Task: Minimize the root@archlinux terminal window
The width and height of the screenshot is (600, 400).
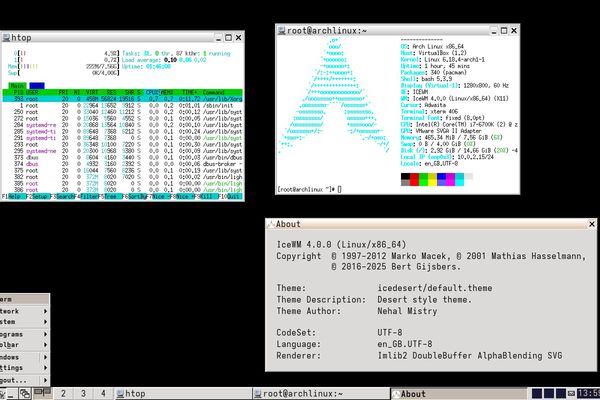Action: point(494,31)
